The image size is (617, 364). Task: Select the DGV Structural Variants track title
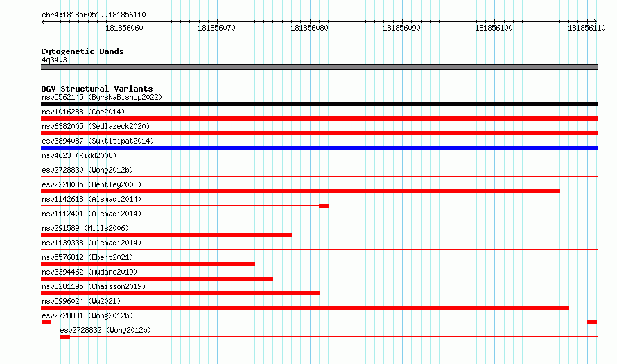[x=97, y=89]
